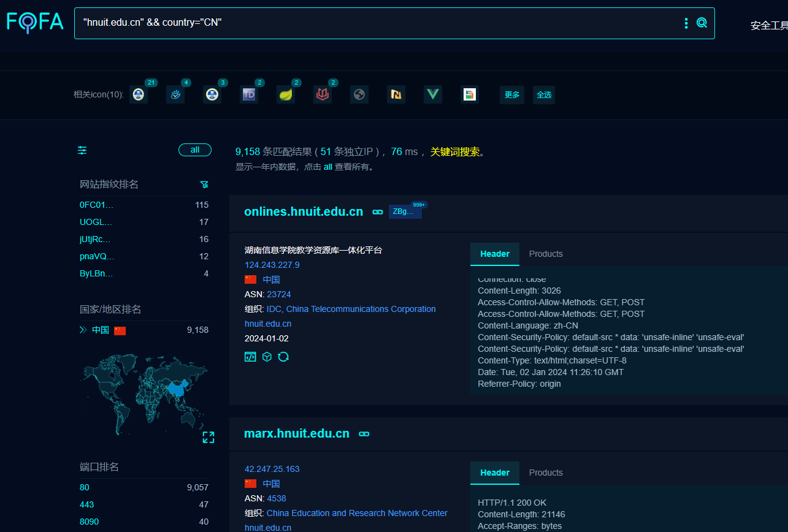
Task: Select the related icon with count 3
Action: point(212,94)
